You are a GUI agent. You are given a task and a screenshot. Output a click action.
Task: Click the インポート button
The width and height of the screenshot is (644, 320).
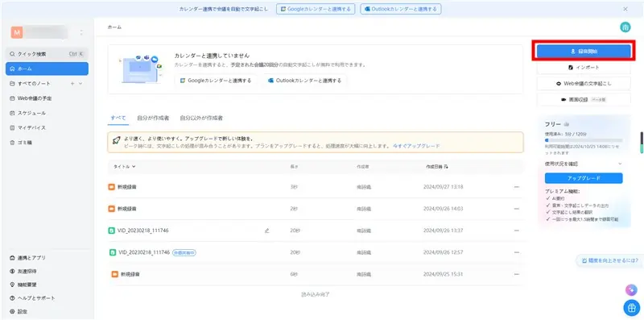click(584, 67)
